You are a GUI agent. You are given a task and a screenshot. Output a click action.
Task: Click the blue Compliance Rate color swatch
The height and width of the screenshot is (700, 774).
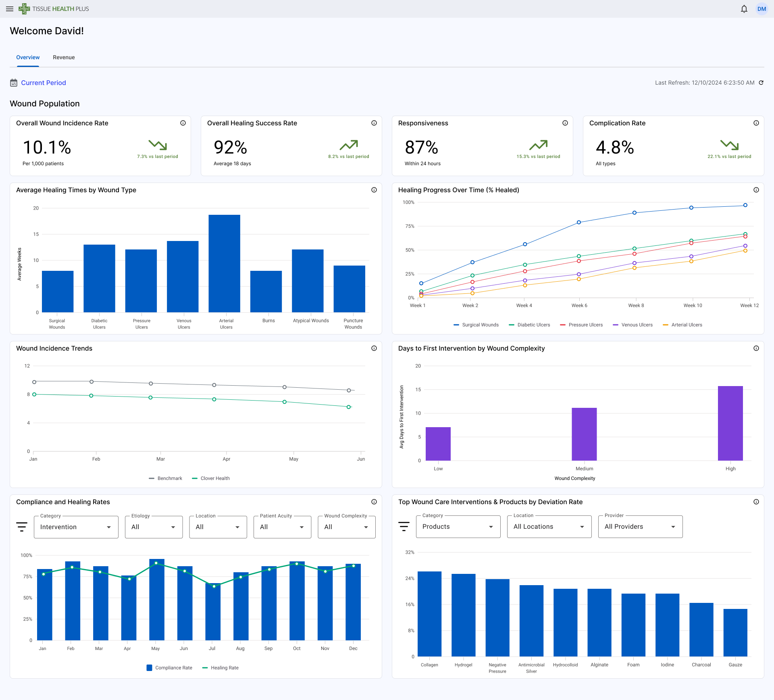tap(150, 668)
